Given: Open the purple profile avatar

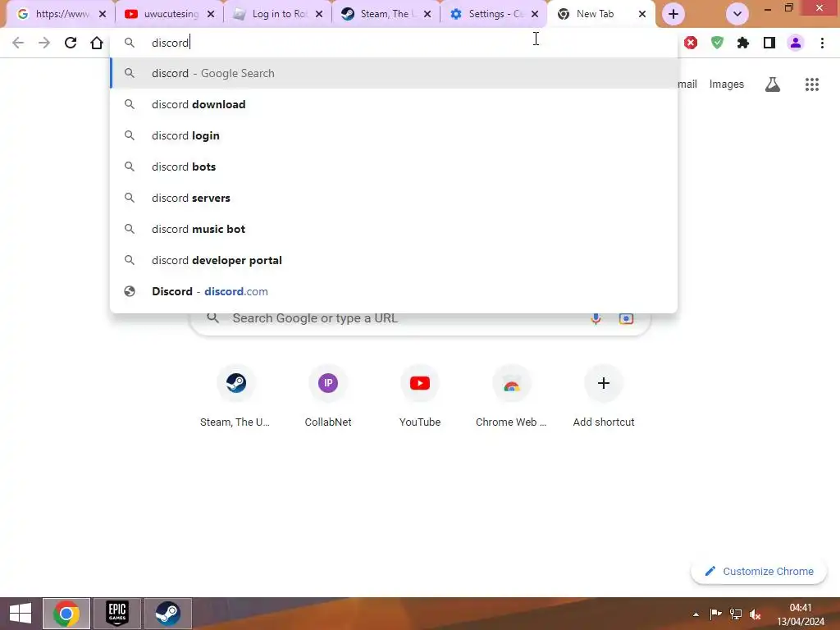Looking at the screenshot, I should [796, 43].
